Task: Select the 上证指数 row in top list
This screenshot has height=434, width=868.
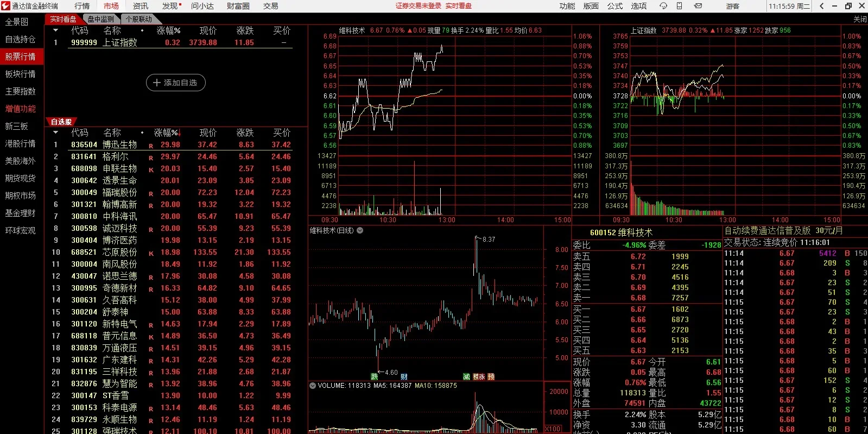Action: pyautogui.click(x=175, y=42)
